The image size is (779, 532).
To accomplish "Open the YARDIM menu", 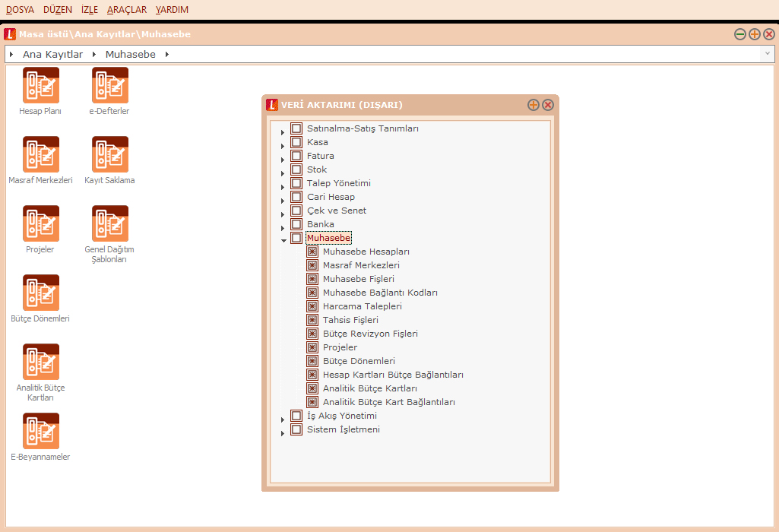I will pos(172,10).
